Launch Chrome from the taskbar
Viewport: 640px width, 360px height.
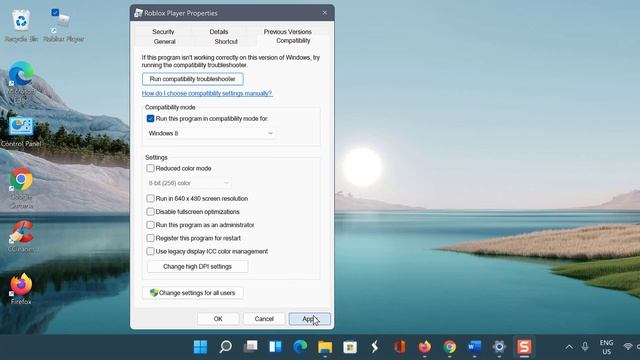coord(449,347)
